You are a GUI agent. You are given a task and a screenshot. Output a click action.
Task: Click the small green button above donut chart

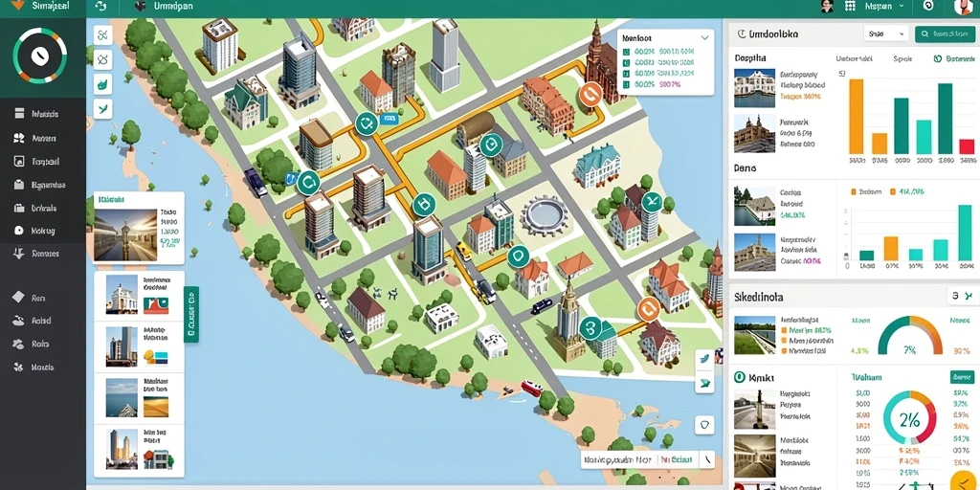point(962,377)
